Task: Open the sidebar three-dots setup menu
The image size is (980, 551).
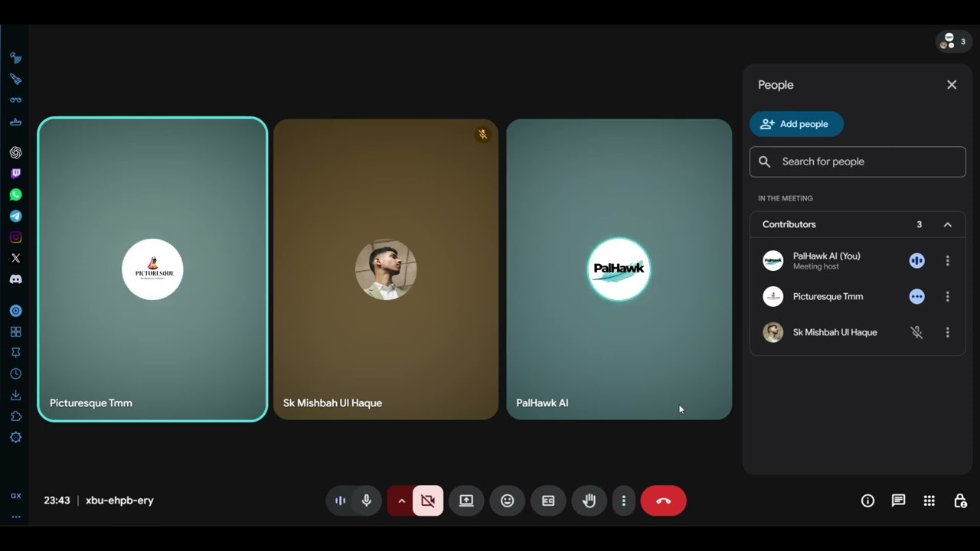Action: click(x=15, y=517)
